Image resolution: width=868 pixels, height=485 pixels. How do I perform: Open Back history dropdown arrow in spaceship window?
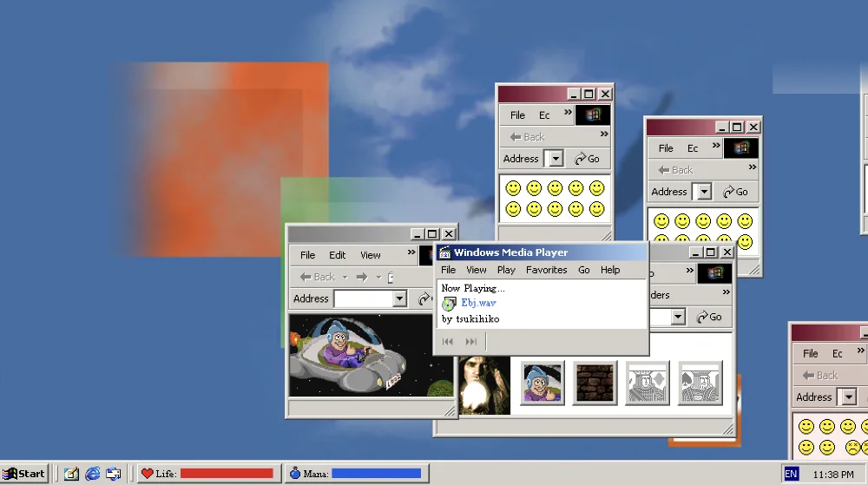tap(345, 277)
